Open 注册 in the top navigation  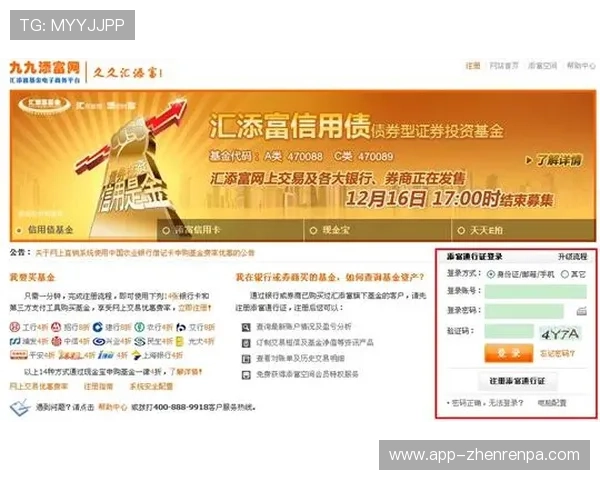click(x=473, y=65)
